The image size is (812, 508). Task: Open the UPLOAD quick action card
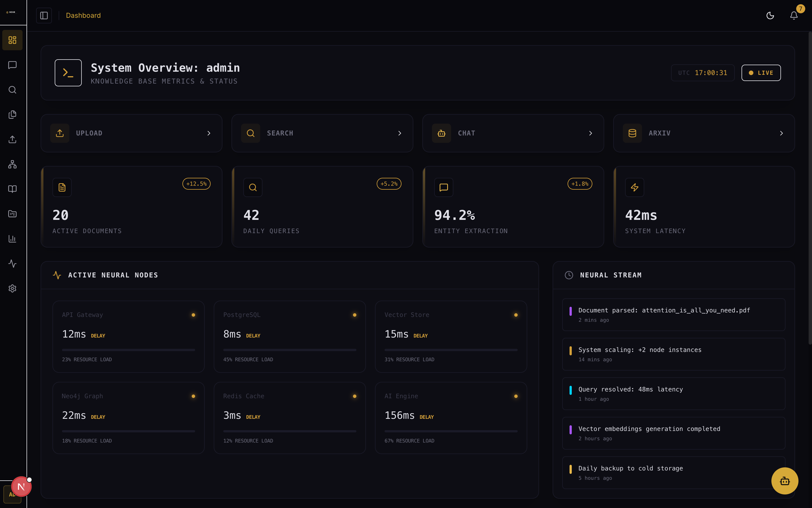132,133
